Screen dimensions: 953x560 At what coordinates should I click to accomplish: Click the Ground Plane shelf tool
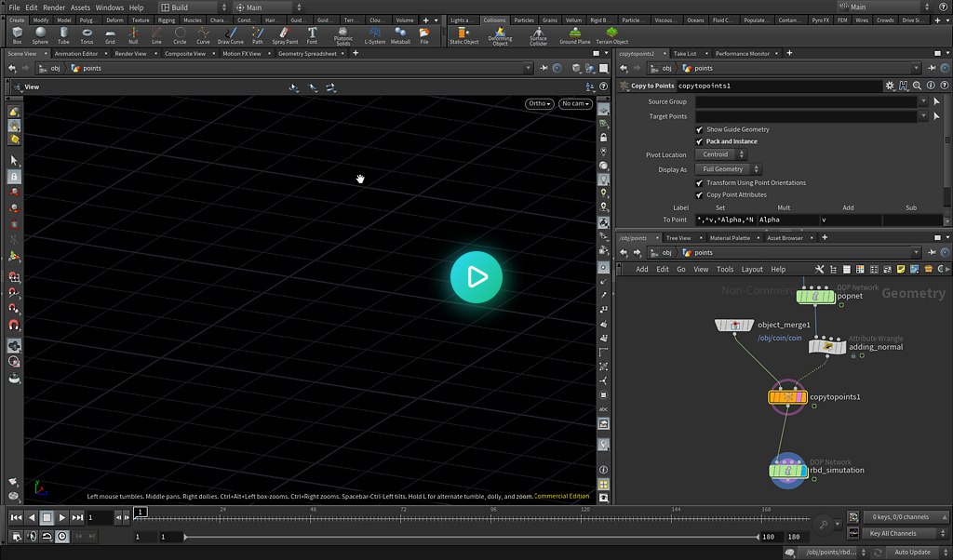[574, 35]
